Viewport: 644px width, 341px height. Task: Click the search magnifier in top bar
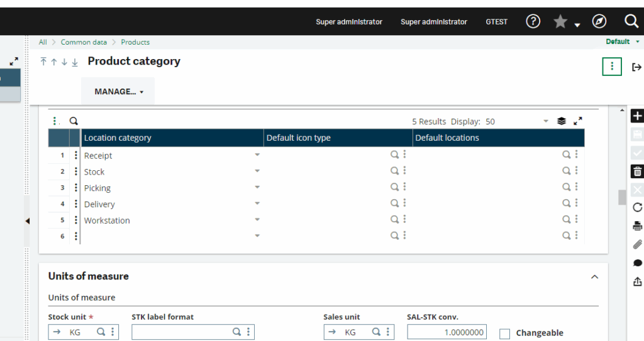631,21
